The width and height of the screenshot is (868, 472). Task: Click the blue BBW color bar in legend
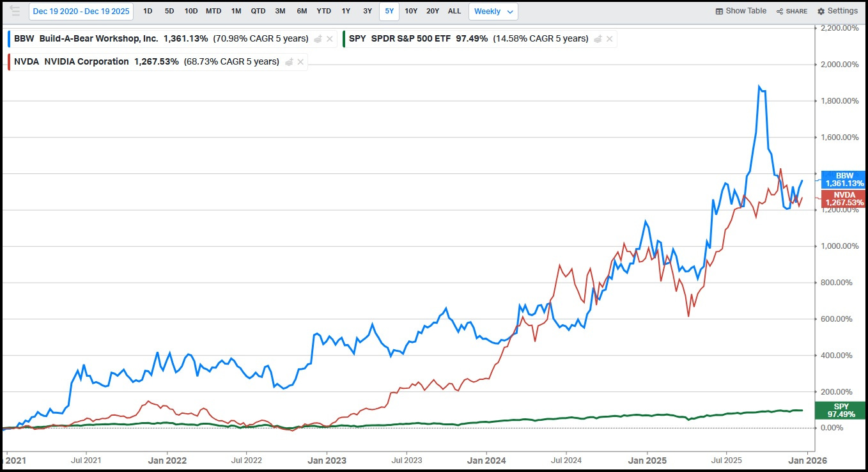point(10,39)
